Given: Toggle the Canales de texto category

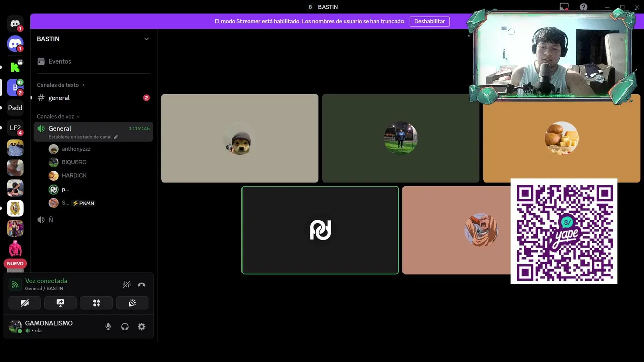Looking at the screenshot, I should click(60, 85).
